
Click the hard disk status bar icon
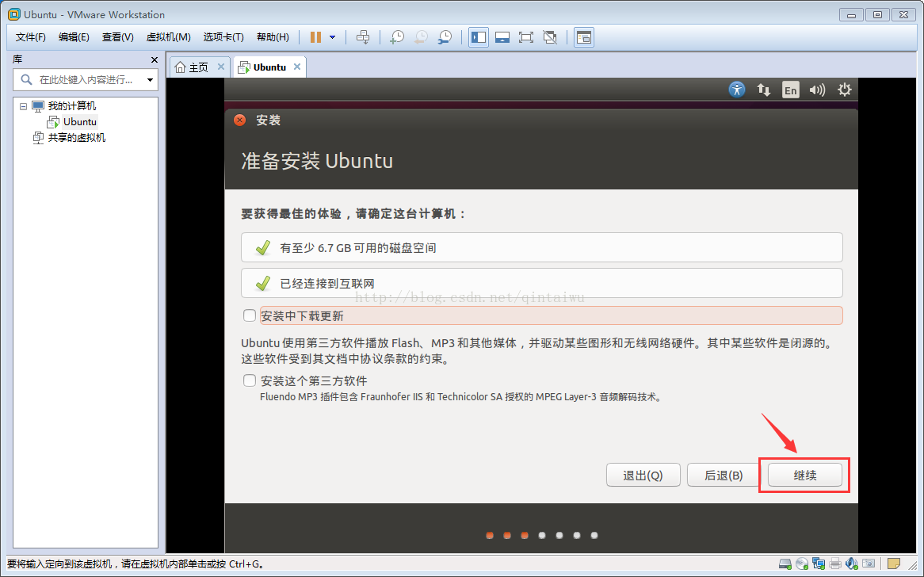coord(785,564)
